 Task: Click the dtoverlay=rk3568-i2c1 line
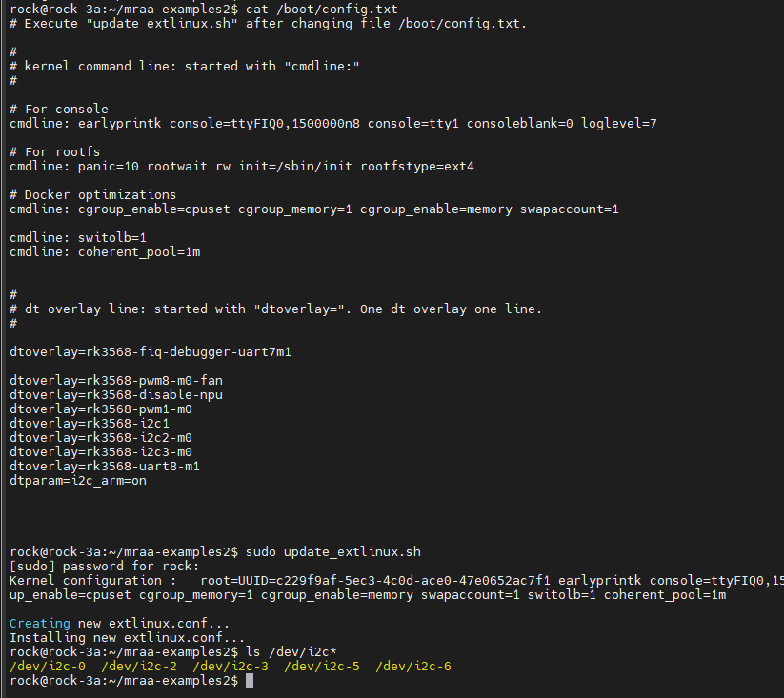point(90,424)
